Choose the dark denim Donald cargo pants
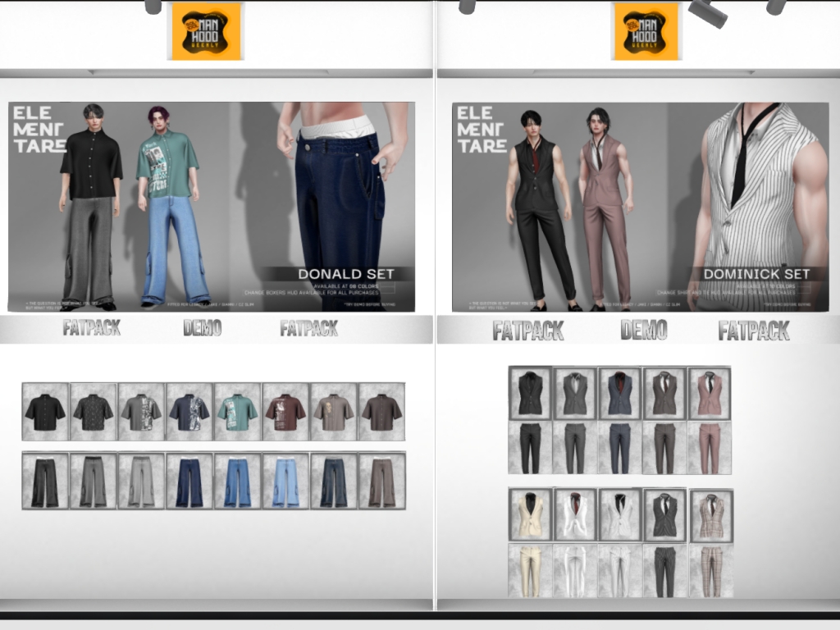The width and height of the screenshot is (840, 630). coord(334,481)
